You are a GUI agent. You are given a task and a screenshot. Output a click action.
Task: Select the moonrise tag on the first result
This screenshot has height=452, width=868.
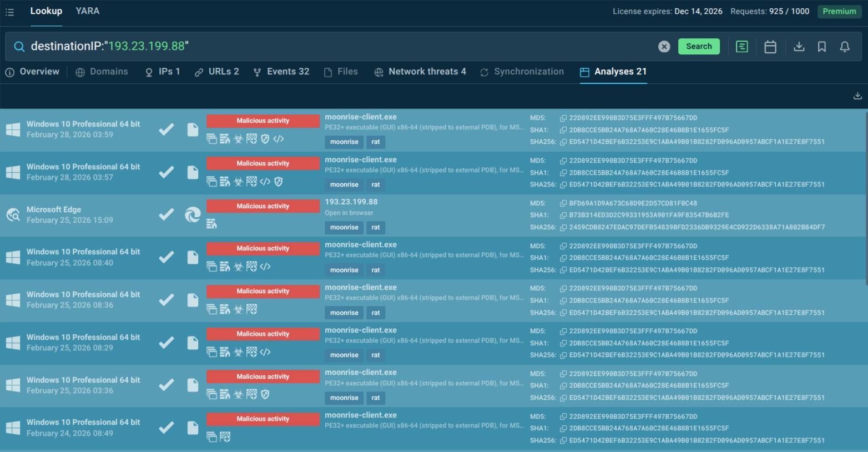(x=344, y=142)
